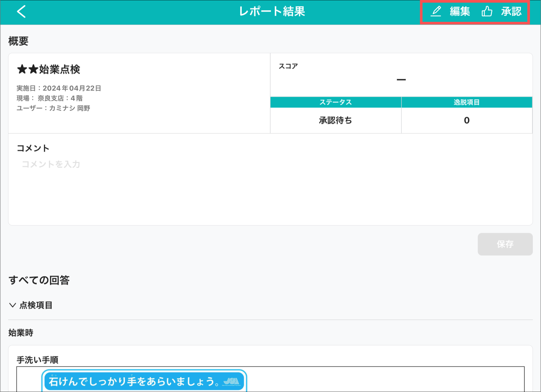This screenshot has height=392, width=541.
Task: Click the スコア dash value
Action: tap(401, 79)
